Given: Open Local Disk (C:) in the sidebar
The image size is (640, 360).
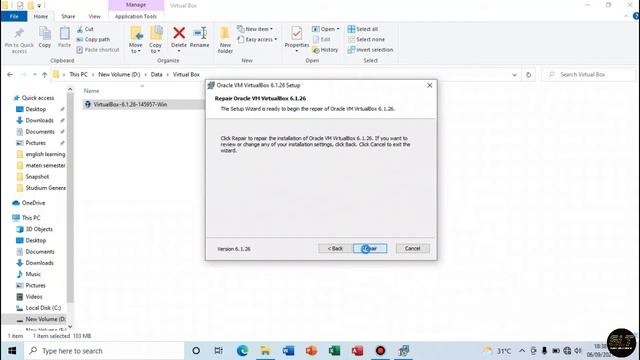Looking at the screenshot, I should (x=43, y=308).
